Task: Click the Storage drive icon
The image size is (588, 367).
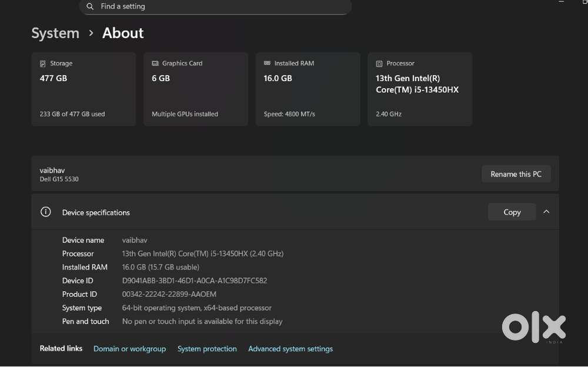Action: click(x=43, y=64)
